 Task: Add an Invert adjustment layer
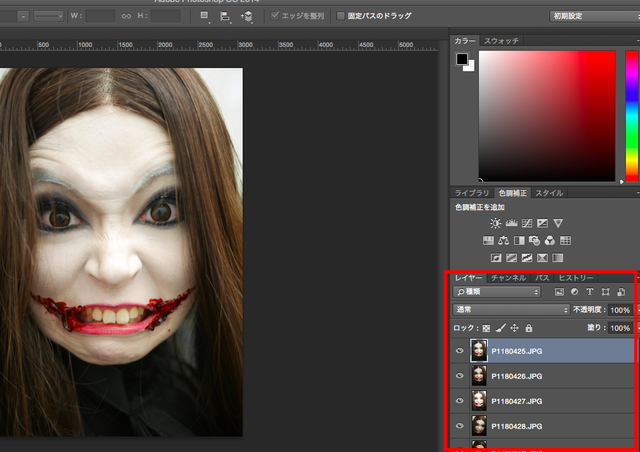tap(496, 258)
